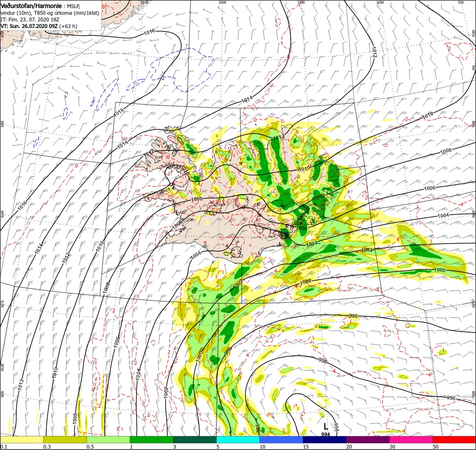Click the L low-pressure marker
The height and width of the screenshot is (450, 476).
click(326, 426)
